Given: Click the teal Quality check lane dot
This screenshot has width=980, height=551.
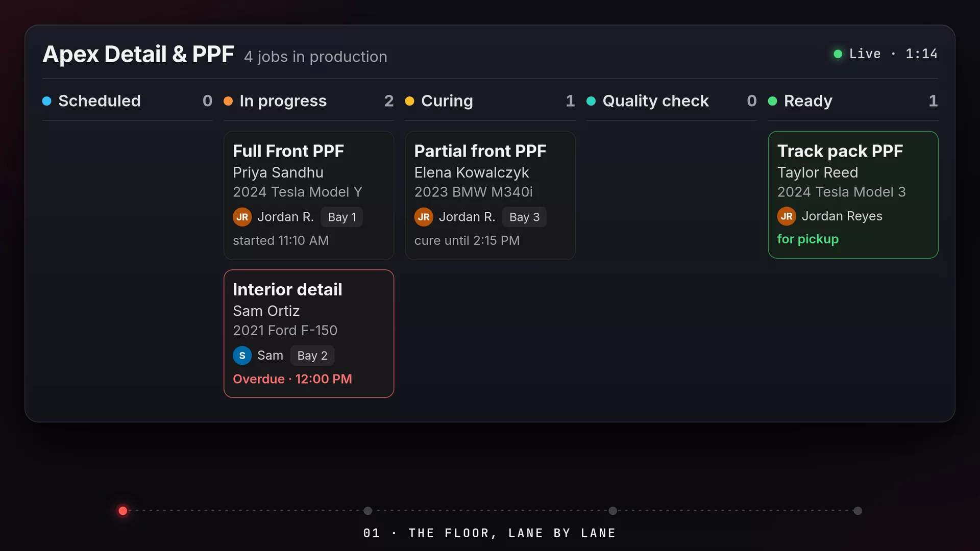Looking at the screenshot, I should pos(591,101).
